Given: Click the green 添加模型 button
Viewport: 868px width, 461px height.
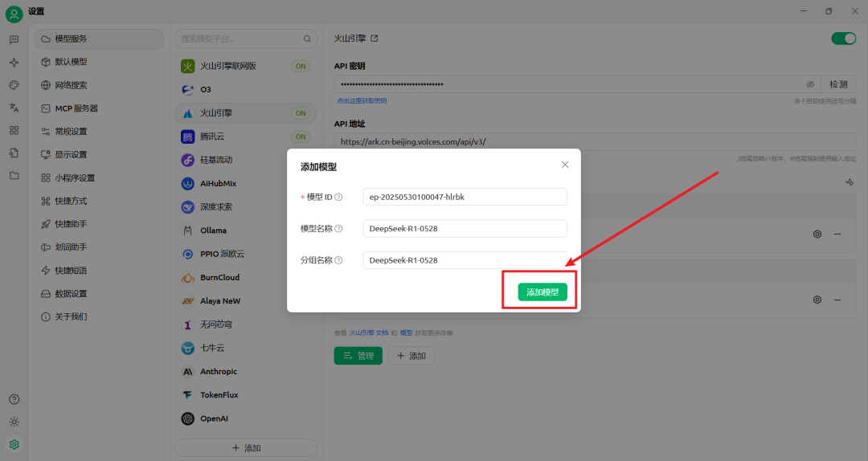Looking at the screenshot, I should click(542, 292).
